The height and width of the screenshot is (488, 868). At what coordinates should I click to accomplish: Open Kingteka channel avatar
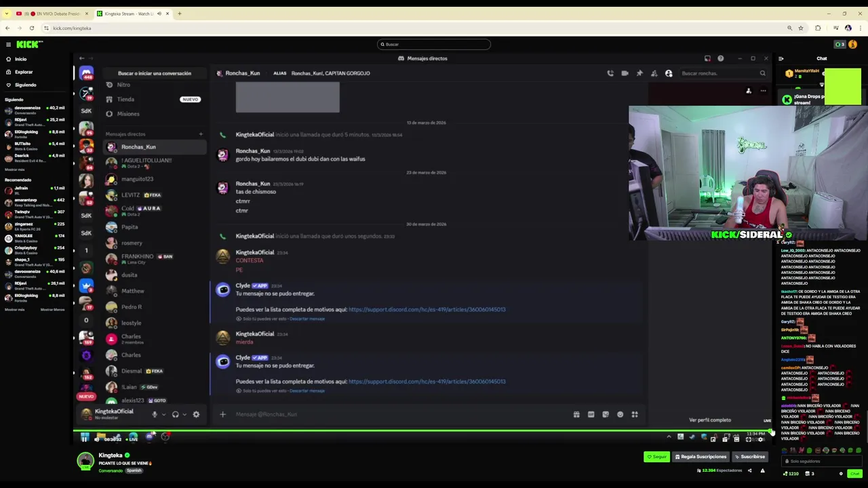pos(85,461)
